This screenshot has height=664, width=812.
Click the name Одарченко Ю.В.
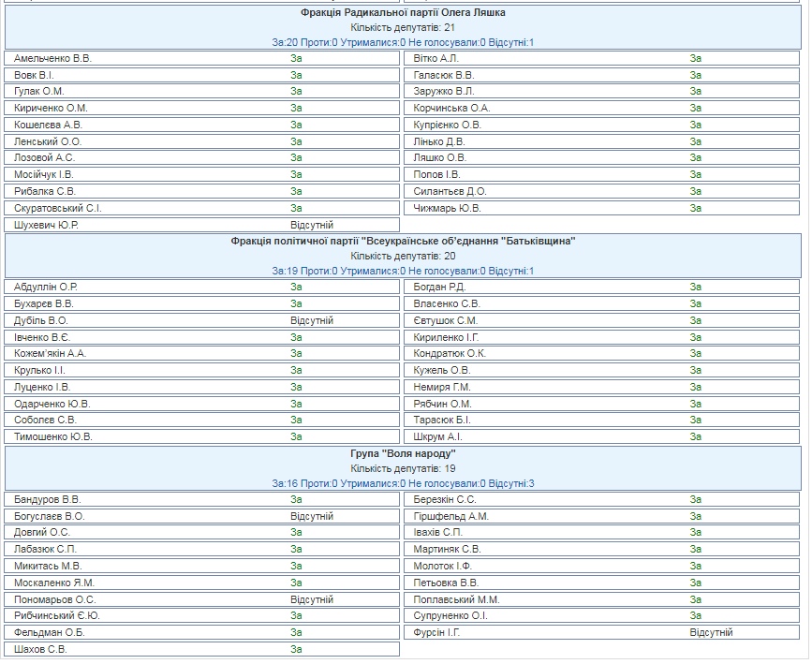pyautogui.click(x=52, y=404)
